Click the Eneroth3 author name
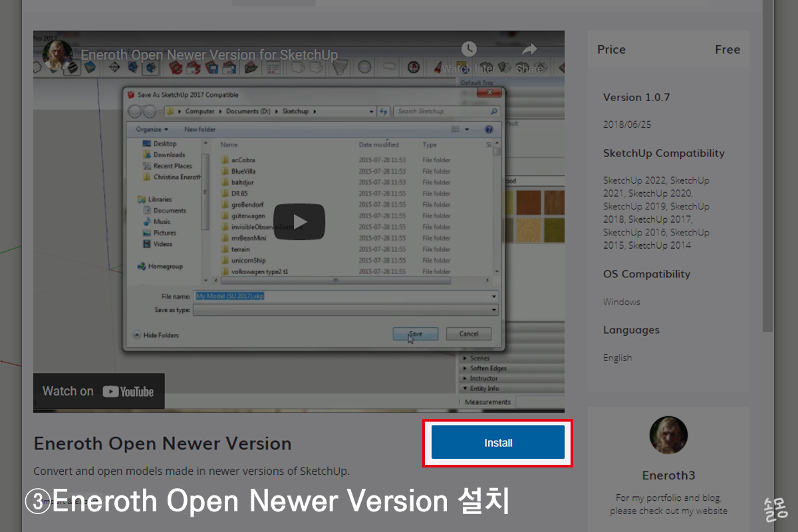This screenshot has width=798, height=532. point(668,475)
